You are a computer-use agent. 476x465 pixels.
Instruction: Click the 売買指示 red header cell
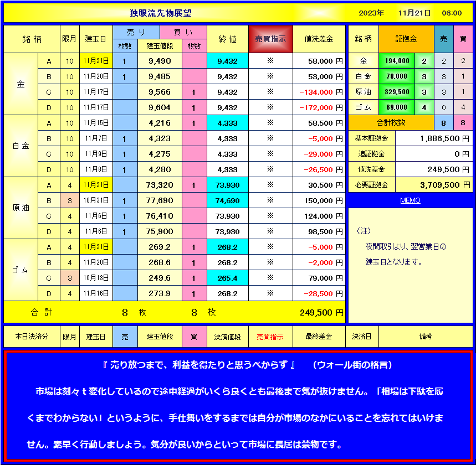pos(270,39)
